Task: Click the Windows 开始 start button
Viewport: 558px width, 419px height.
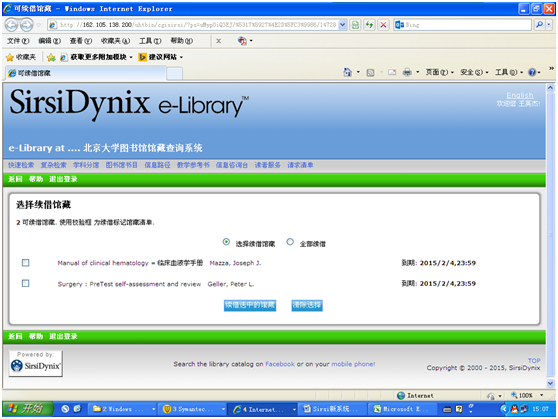Action: 28,409
